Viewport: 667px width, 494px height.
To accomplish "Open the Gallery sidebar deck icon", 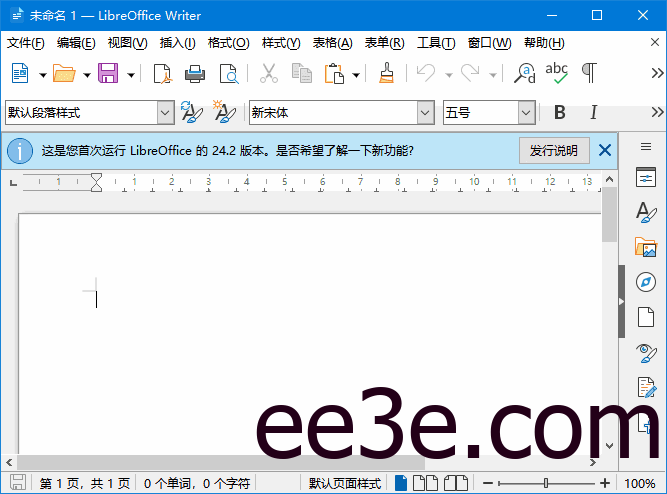I will 646,247.
